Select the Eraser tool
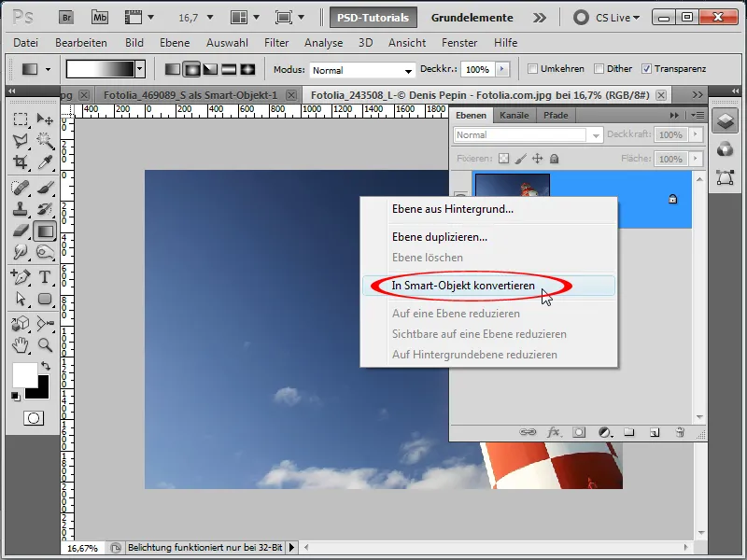The image size is (747, 560). tap(20, 231)
